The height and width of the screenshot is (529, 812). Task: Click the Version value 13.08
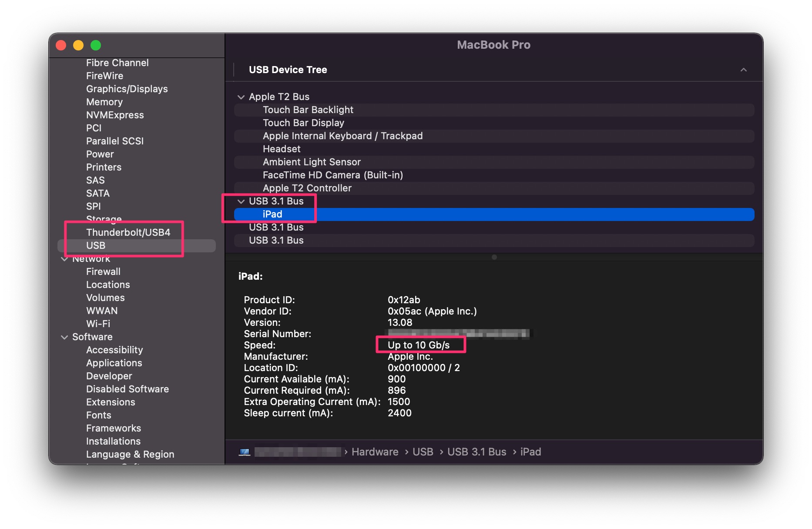click(400, 323)
